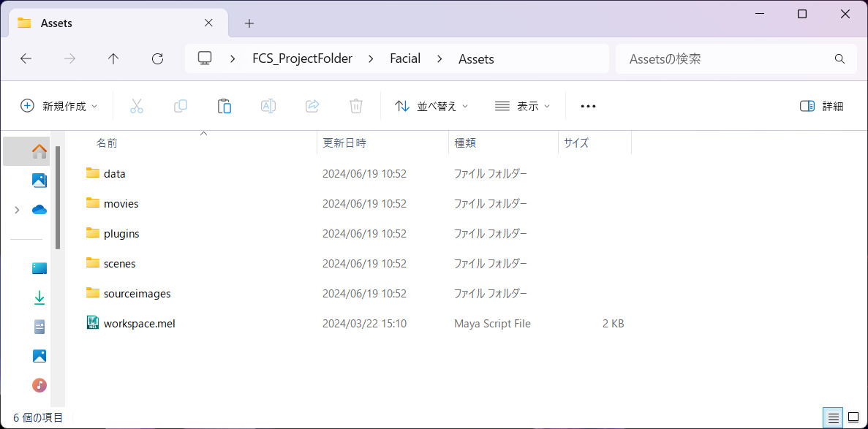Click the See more three-dots icon
Screen dimensions: 868x429
tap(588, 106)
